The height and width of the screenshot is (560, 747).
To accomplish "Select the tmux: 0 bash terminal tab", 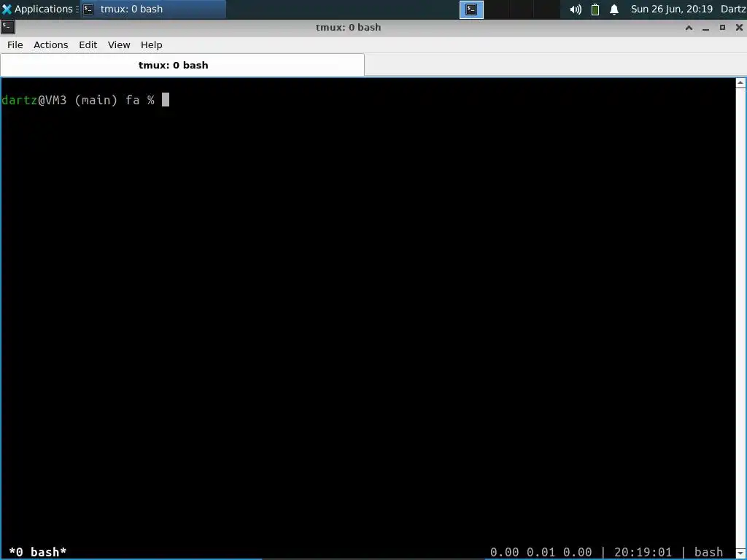I will point(182,65).
